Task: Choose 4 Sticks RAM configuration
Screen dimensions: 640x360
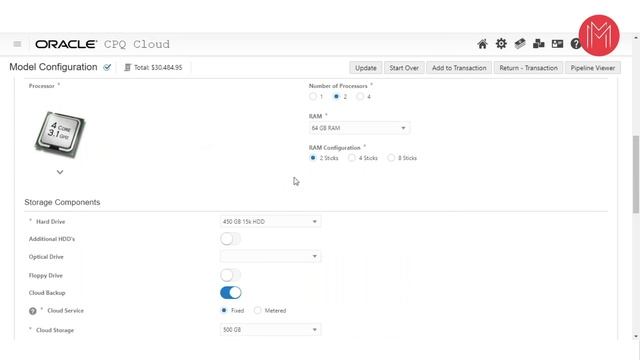Action: pos(352,158)
